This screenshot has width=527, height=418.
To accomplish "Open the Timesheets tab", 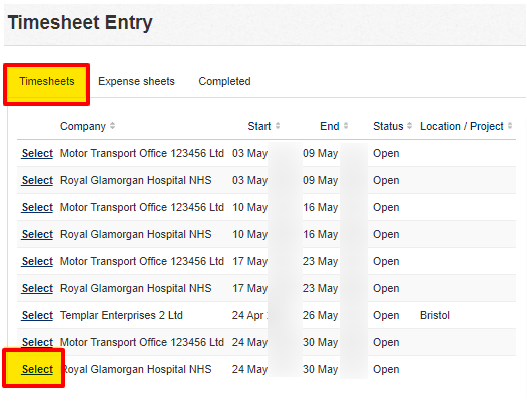I will click(47, 81).
